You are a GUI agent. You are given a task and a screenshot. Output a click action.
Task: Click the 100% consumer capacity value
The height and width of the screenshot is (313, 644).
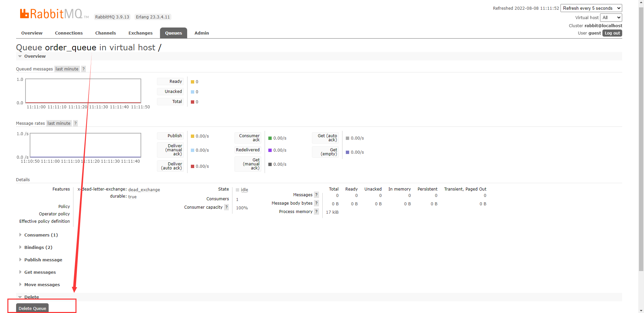point(242,208)
